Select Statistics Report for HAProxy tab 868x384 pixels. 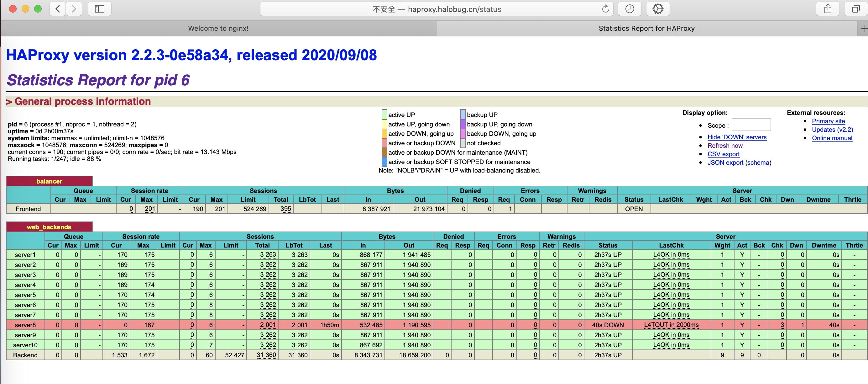coord(647,28)
